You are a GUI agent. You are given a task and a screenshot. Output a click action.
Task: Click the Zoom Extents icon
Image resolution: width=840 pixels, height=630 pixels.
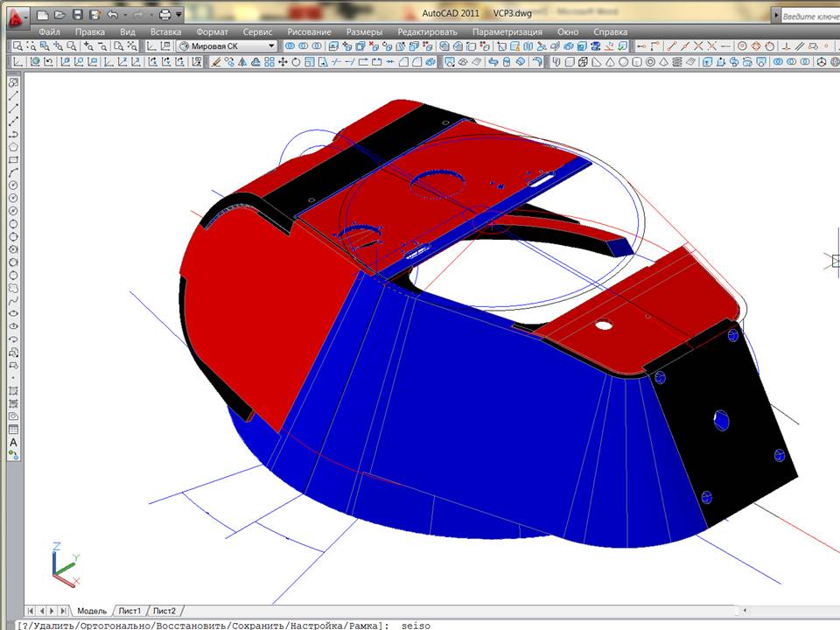[132, 46]
